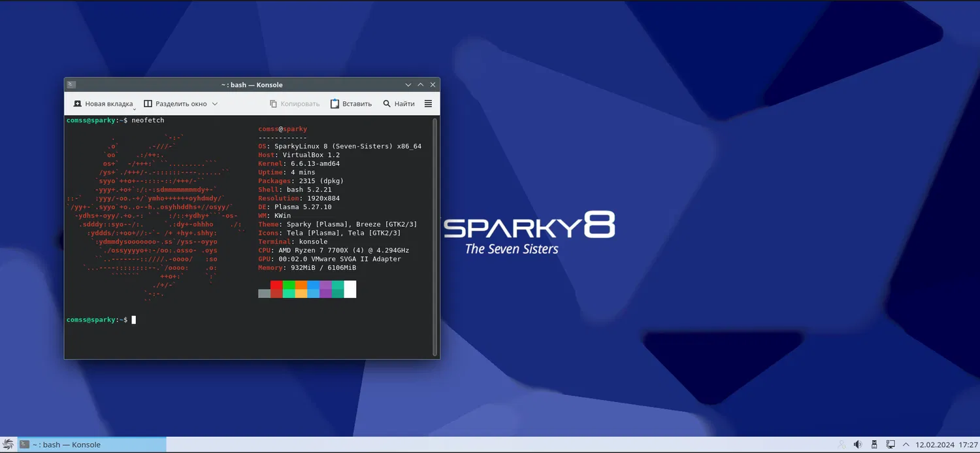The image size is (980, 453).
Task: Click the greyed Копировать copy button
Action: [295, 103]
